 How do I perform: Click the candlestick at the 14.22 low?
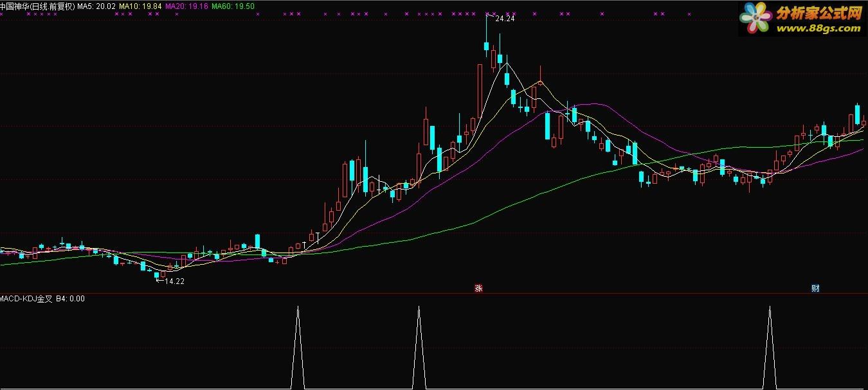coord(156,274)
